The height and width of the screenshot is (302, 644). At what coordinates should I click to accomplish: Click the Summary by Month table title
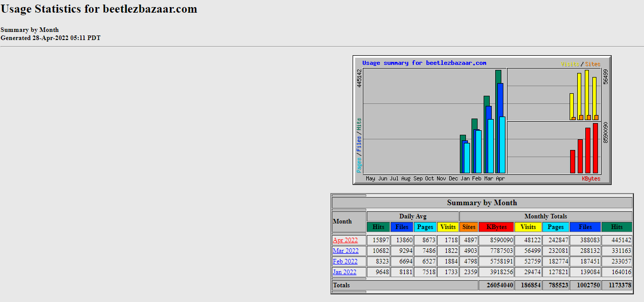coord(482,203)
